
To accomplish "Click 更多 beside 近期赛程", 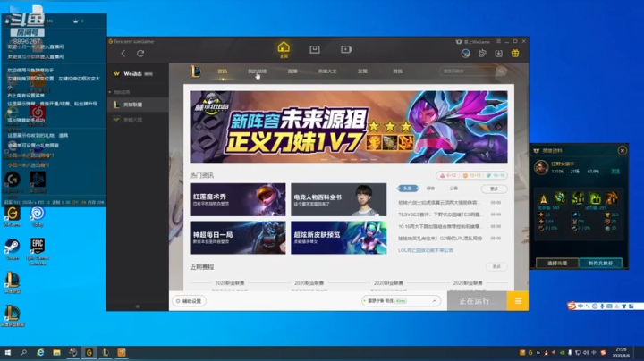I will point(496,266).
